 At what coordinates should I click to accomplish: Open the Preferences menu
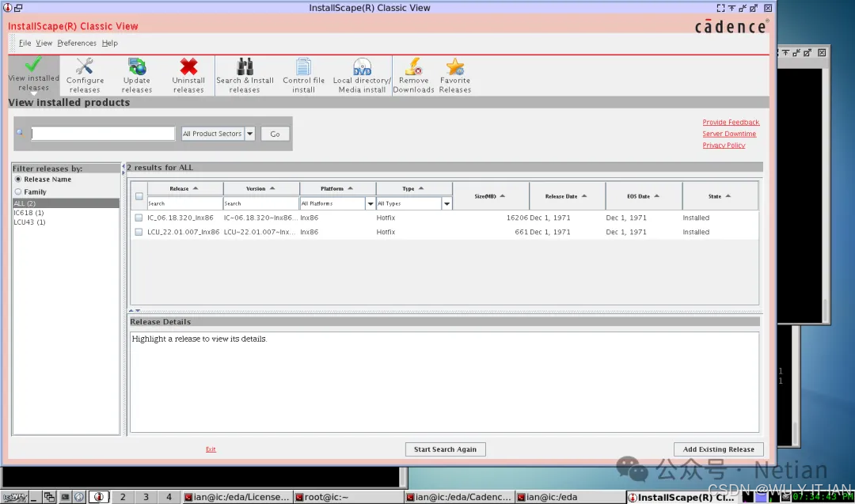(77, 43)
